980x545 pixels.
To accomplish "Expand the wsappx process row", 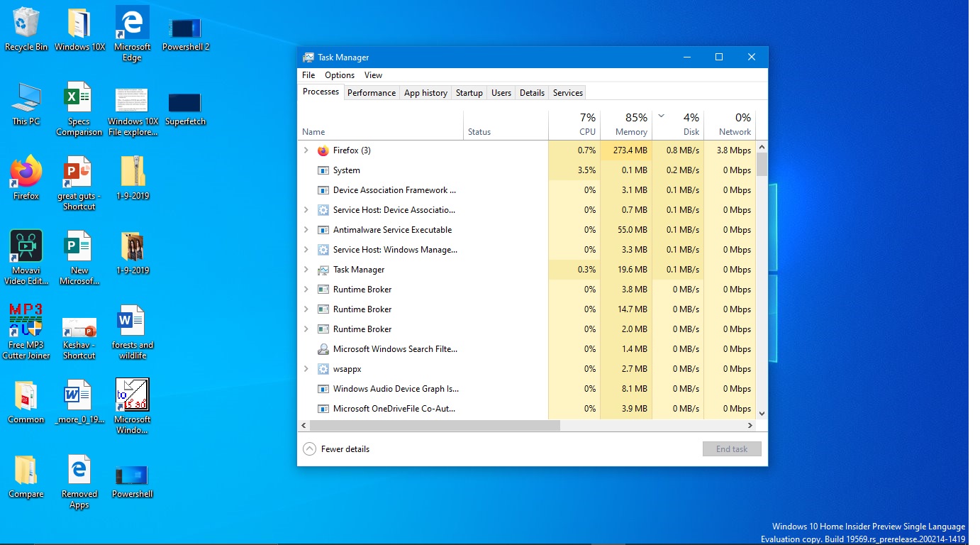I will pyautogui.click(x=306, y=369).
